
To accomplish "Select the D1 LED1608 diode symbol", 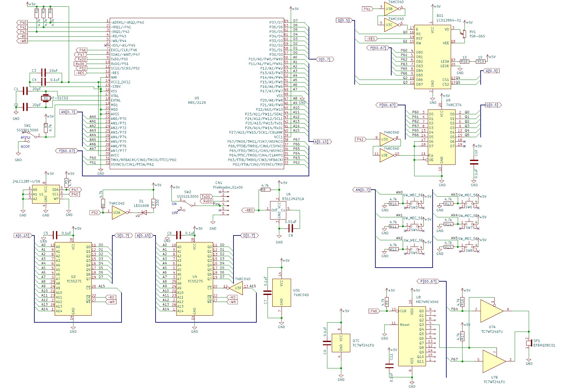I will click(x=143, y=212).
